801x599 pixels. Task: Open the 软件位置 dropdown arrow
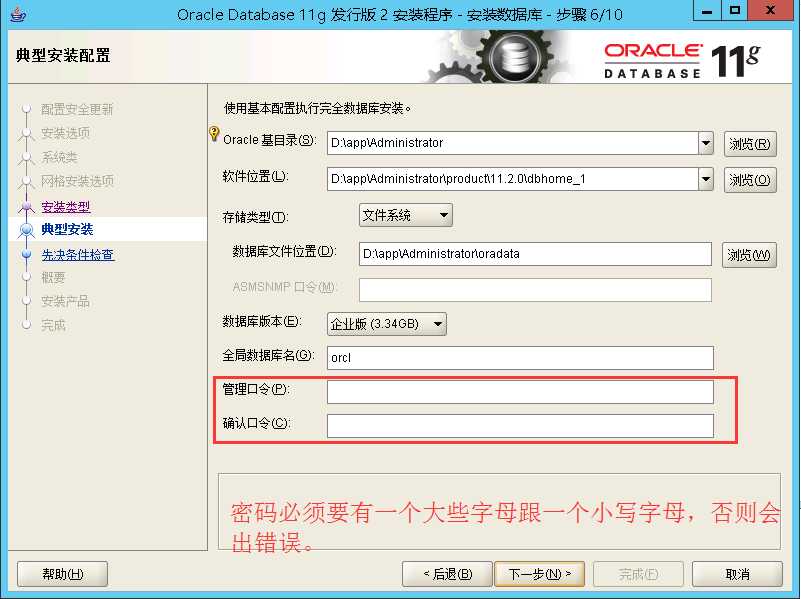[705, 179]
